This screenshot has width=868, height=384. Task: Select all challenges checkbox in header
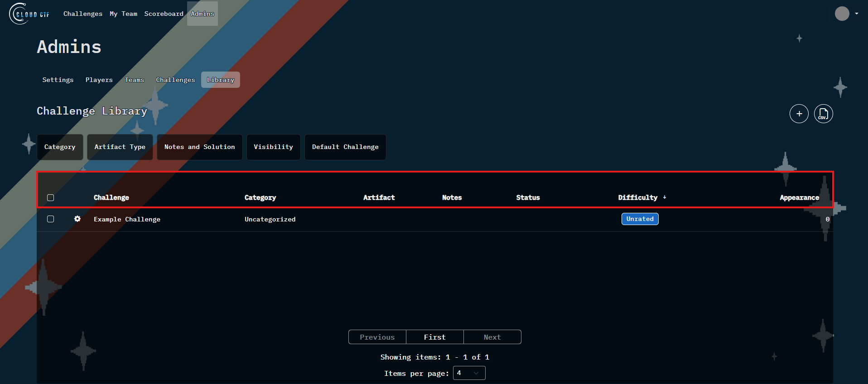(50, 197)
